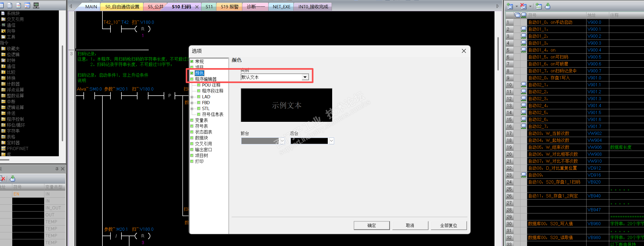The height and width of the screenshot is (246, 644).
Task: Click the gray 前台 foreground color swatch
Action: [260, 141]
